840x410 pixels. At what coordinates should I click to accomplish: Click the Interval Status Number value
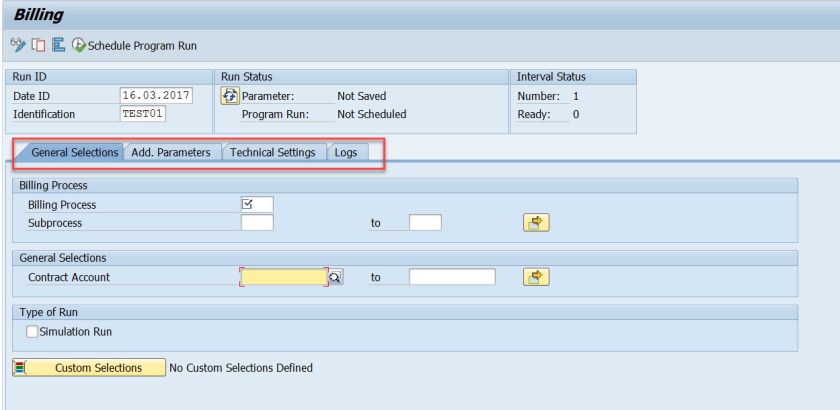click(576, 96)
